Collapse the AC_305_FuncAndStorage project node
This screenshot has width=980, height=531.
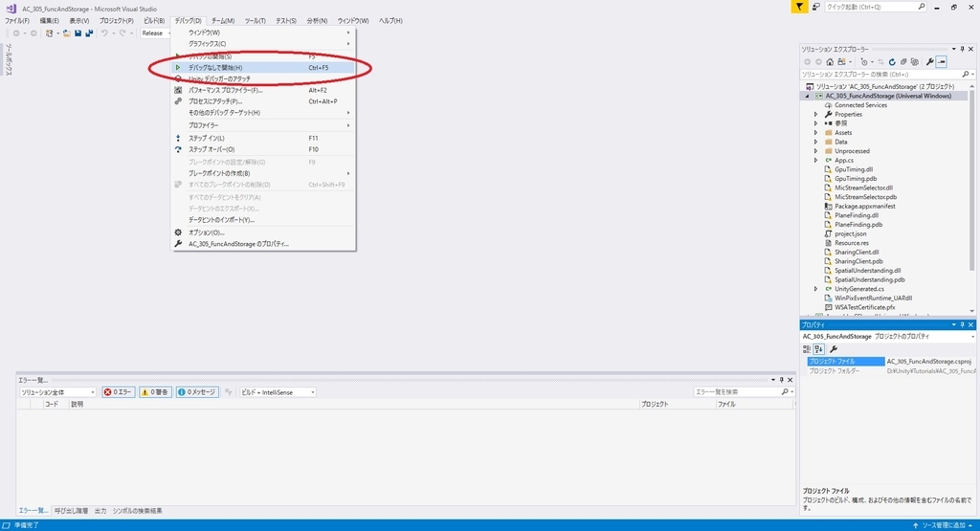point(807,97)
